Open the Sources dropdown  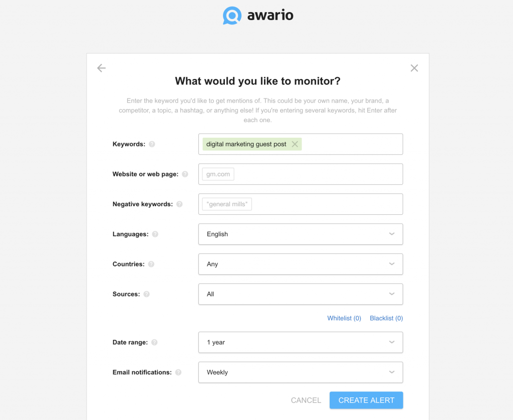[x=301, y=294]
